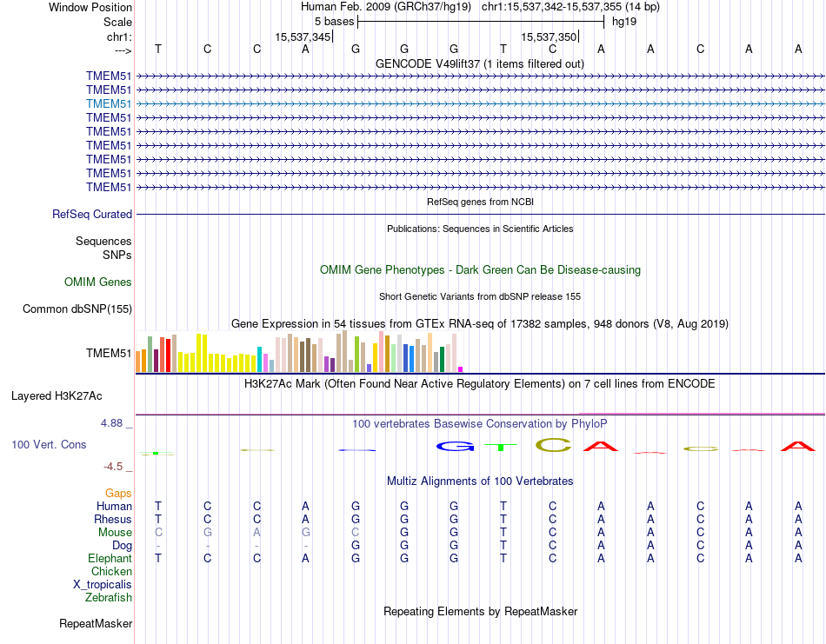
Task: Click the 4.88 PhyloP upper scale value
Action: click(x=111, y=423)
